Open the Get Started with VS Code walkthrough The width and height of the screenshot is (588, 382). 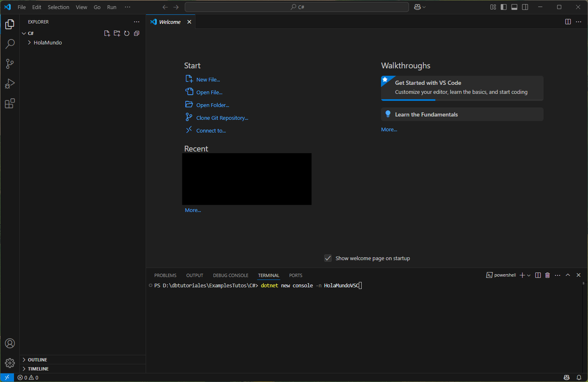(462, 88)
